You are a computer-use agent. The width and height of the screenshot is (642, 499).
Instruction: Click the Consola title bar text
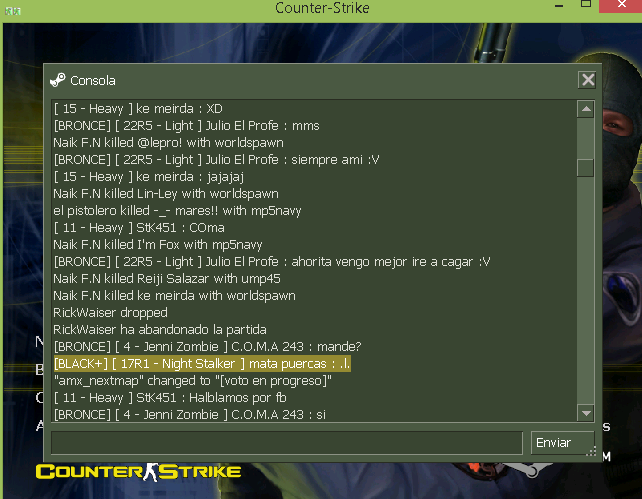pyautogui.click(x=93, y=81)
